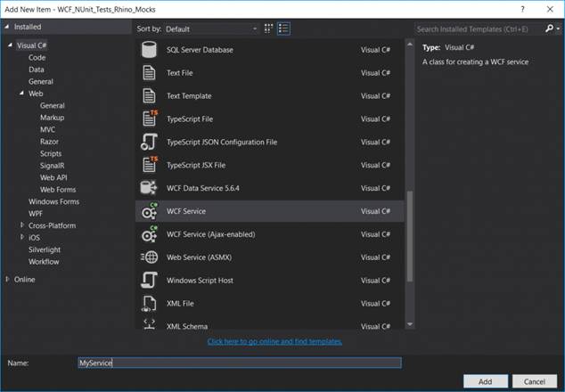Click the template list scrollbar thumb
The image size is (565, 392).
click(410, 236)
